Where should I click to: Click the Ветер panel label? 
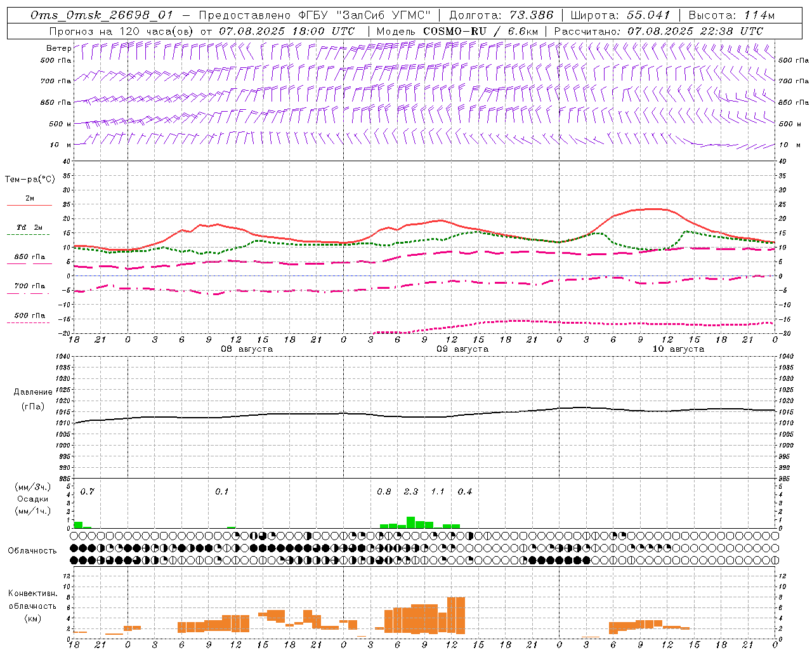click(x=58, y=48)
